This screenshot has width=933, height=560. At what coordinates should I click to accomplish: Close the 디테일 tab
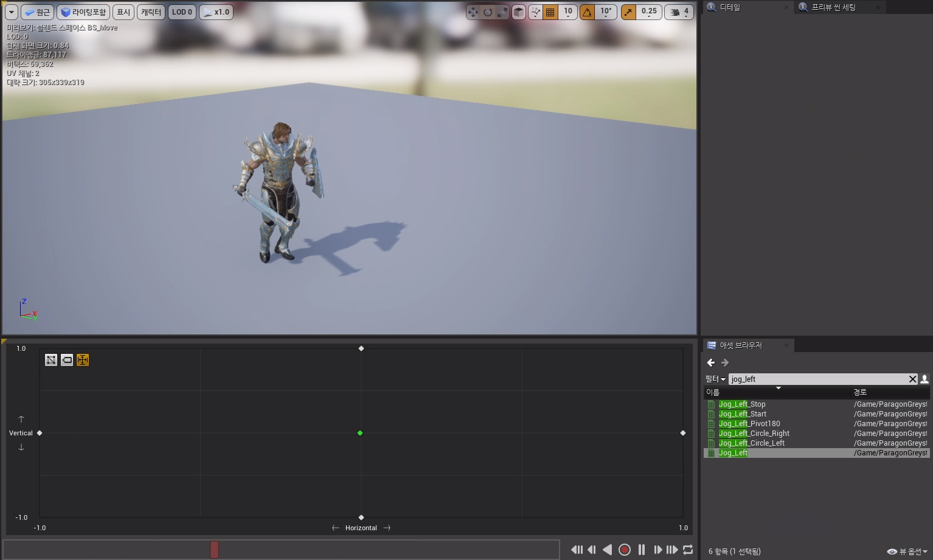(786, 7)
